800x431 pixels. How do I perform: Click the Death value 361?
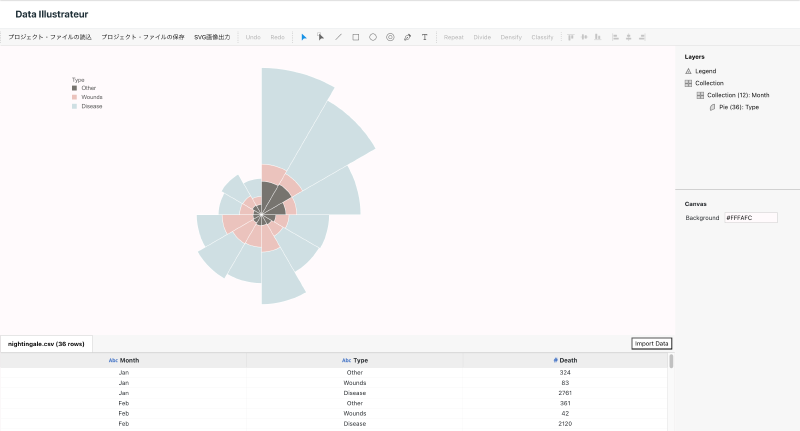click(x=565, y=403)
